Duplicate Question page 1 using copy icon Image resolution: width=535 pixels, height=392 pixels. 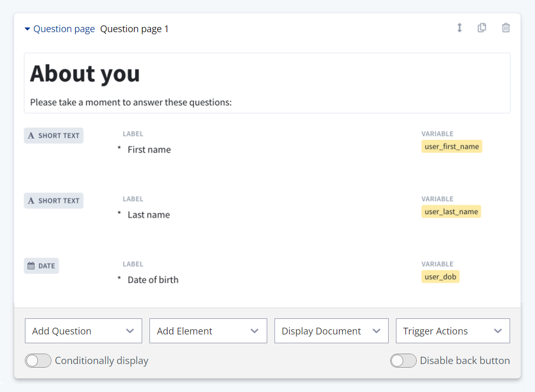(x=482, y=28)
